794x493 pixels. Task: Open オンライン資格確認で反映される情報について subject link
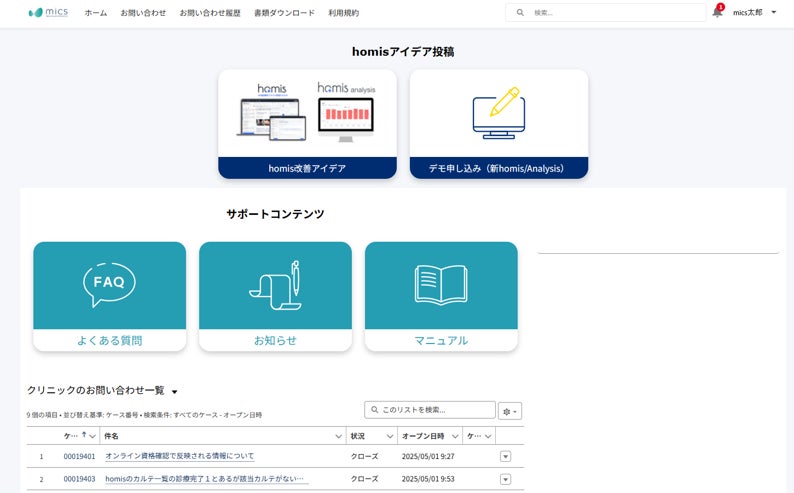point(180,456)
